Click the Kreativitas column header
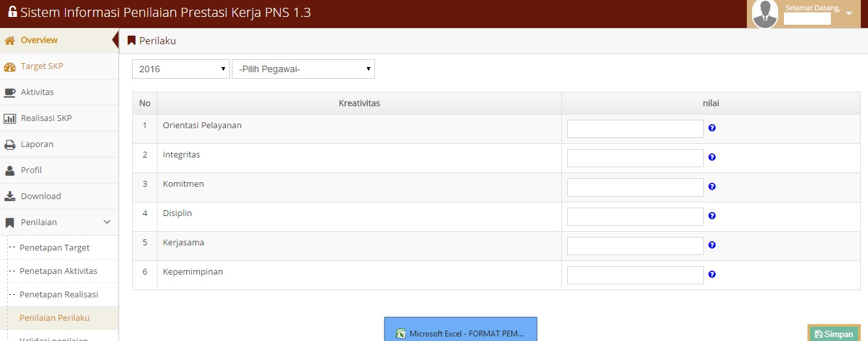Screen dimensions: 868x341 click(359, 103)
